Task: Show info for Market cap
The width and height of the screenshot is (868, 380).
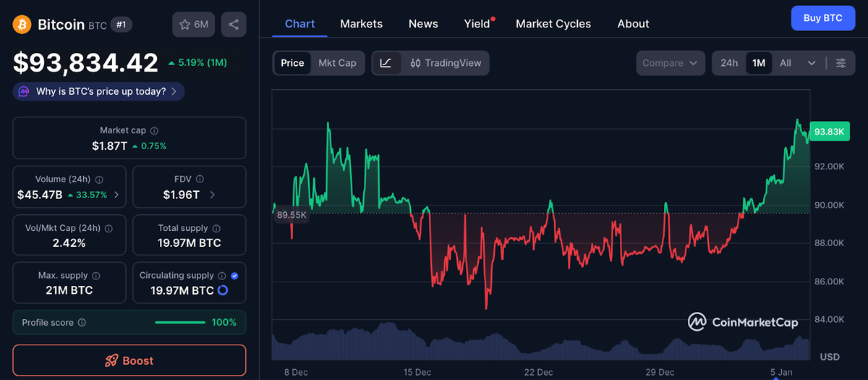Action: click(x=155, y=131)
